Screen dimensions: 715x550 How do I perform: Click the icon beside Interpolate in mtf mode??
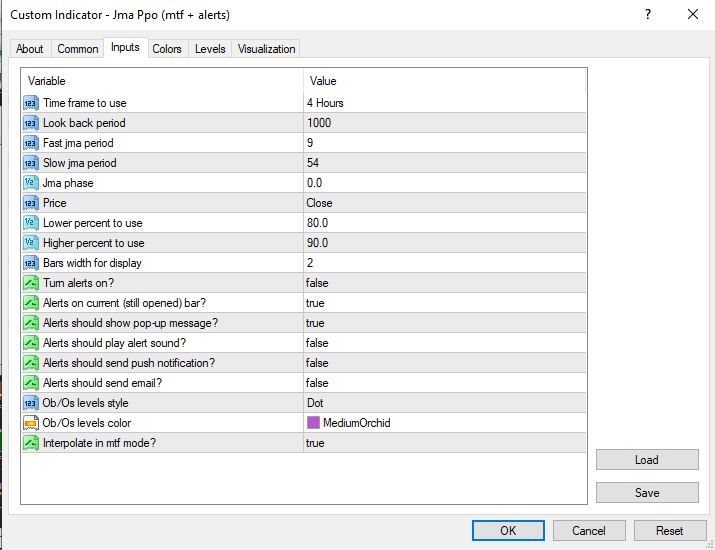[x=31, y=443]
